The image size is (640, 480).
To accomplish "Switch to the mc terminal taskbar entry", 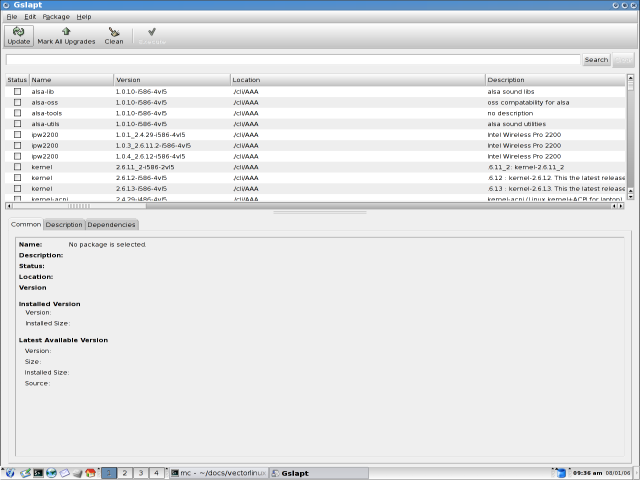I will click(x=217, y=472).
